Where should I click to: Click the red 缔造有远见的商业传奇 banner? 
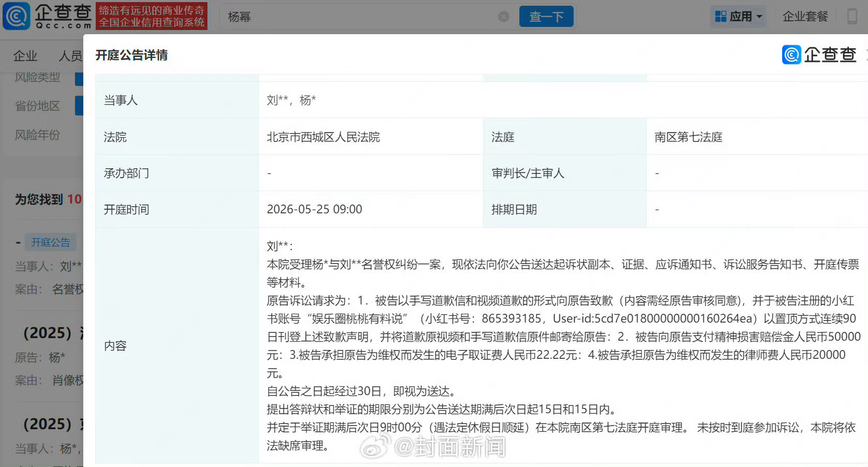point(151,16)
